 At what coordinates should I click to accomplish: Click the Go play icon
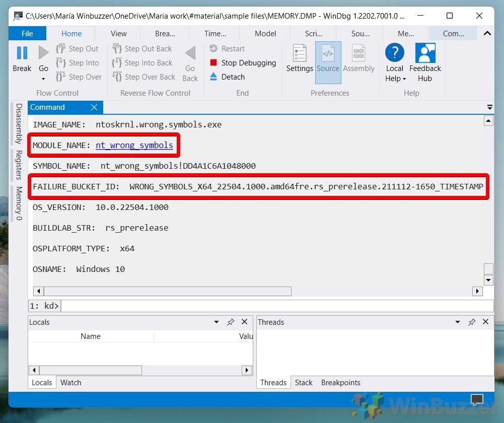click(43, 53)
